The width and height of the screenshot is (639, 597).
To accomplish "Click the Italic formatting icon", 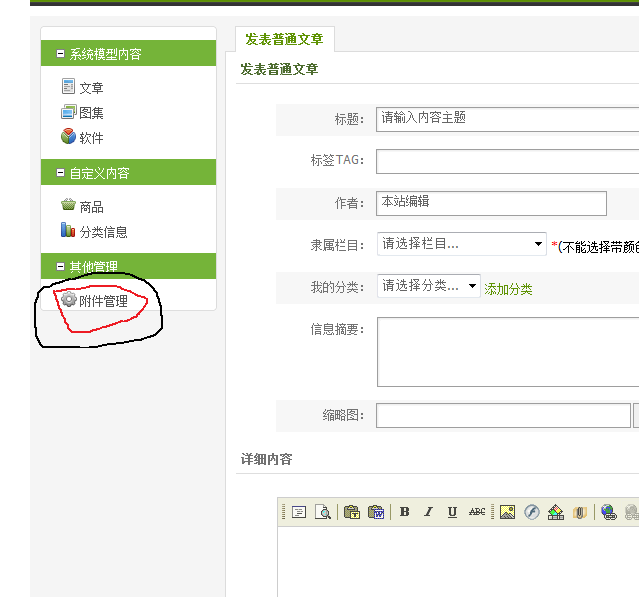I will point(428,512).
